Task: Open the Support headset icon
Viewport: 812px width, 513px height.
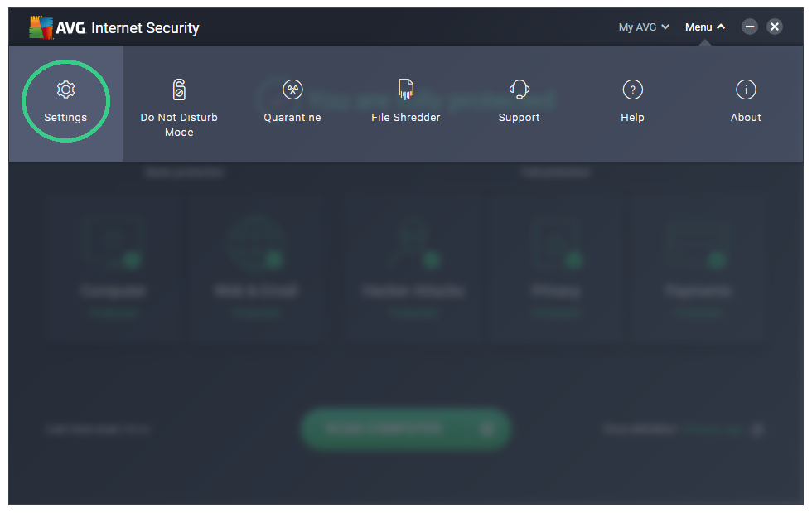Action: point(519,90)
